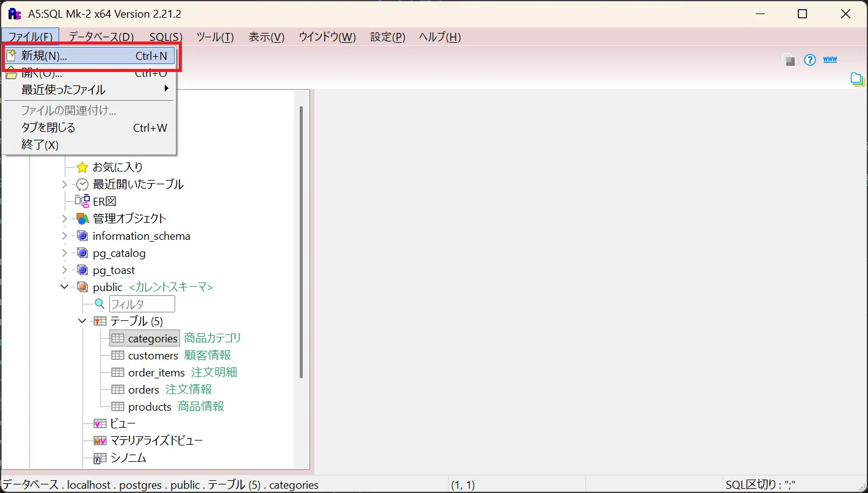Screen dimensions: 868x493
Task: Open the ウインドウ(W) menu
Action: click(x=327, y=37)
